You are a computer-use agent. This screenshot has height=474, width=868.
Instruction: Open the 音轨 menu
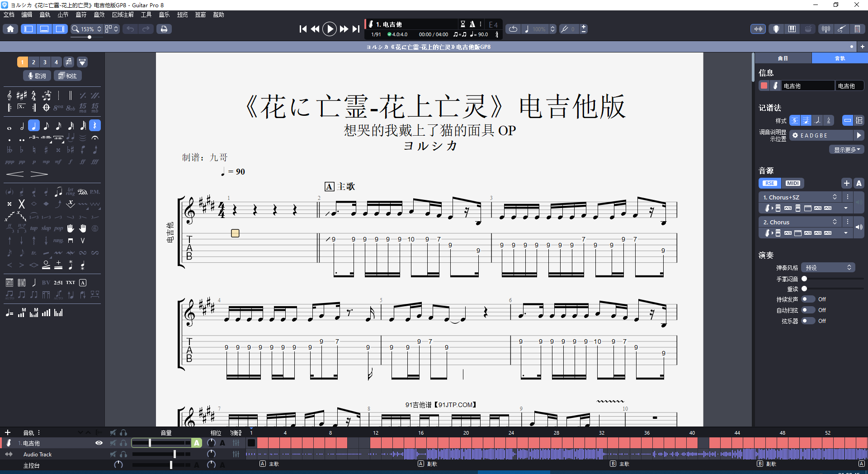pos(45,14)
